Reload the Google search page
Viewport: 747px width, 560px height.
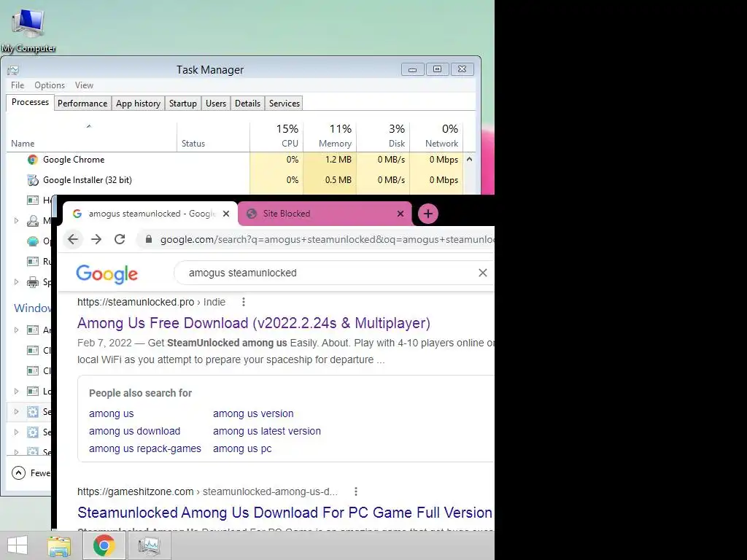click(120, 239)
